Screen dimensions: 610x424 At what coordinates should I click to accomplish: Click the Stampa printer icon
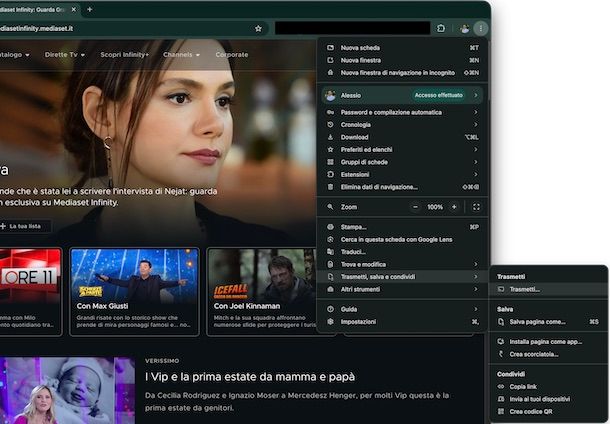click(x=330, y=227)
